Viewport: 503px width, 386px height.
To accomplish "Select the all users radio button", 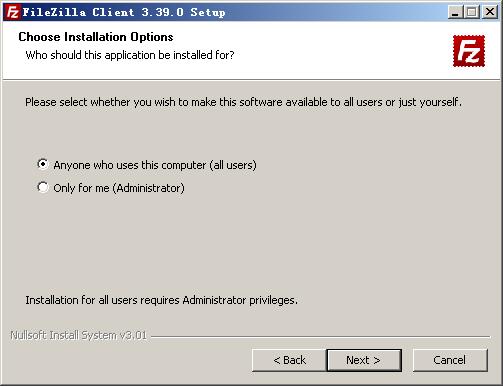I will (x=43, y=164).
